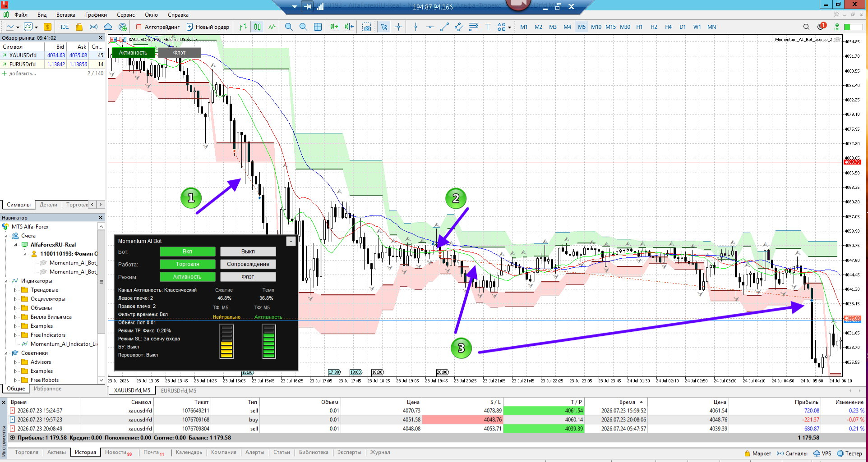Open the IDE (MetaEditor) toolbar icon
This screenshot has height=462, width=868.
65,27
